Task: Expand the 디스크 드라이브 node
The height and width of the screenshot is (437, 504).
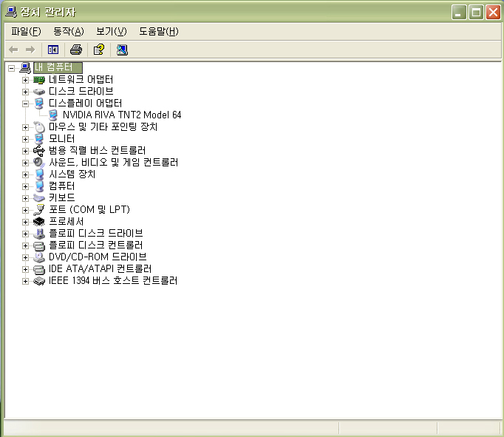Action: tap(25, 92)
